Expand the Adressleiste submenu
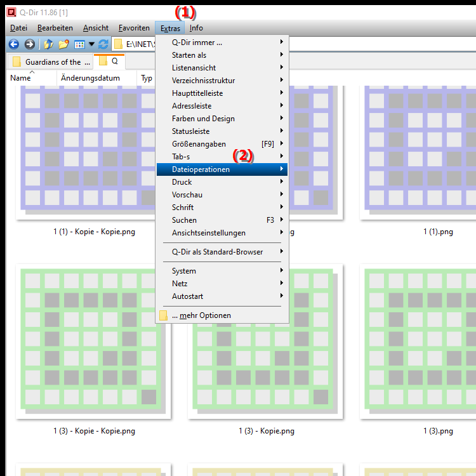The width and height of the screenshot is (476, 476). [222, 106]
